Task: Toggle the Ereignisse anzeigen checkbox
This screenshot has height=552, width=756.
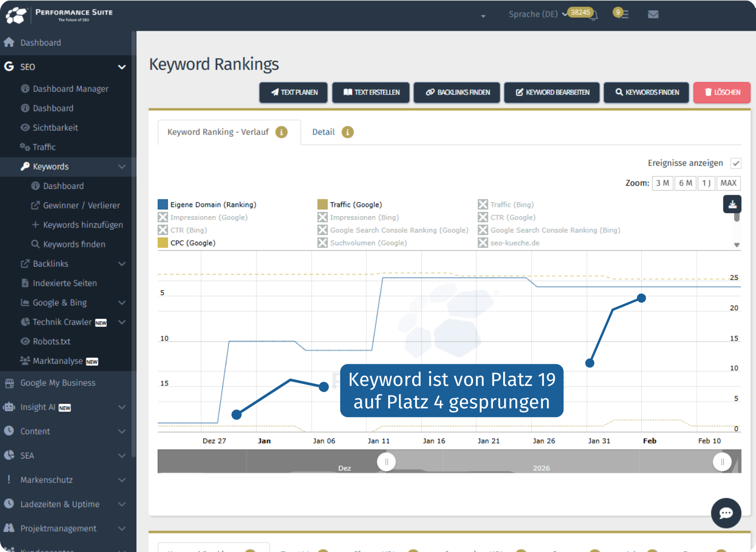Action: [736, 164]
